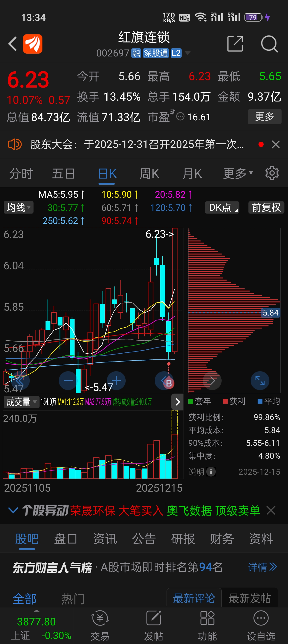Open the 股吧 tab
The width and height of the screenshot is (288, 644).
[27, 539]
